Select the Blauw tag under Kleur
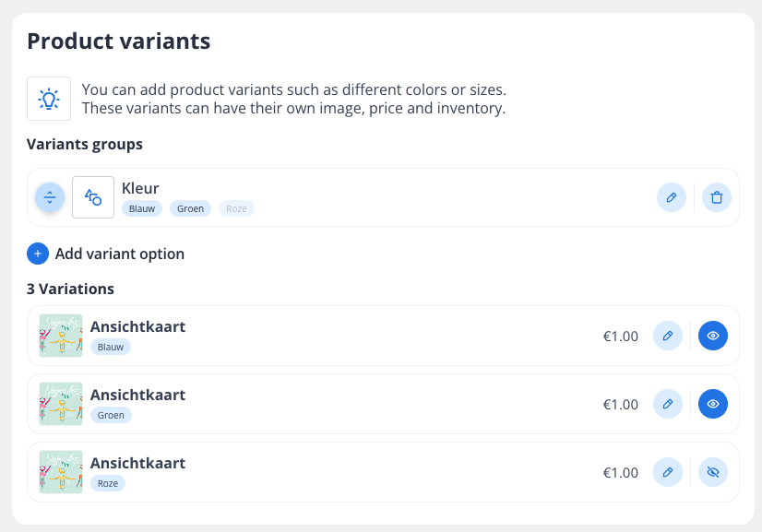This screenshot has height=532, width=762. click(x=142, y=208)
